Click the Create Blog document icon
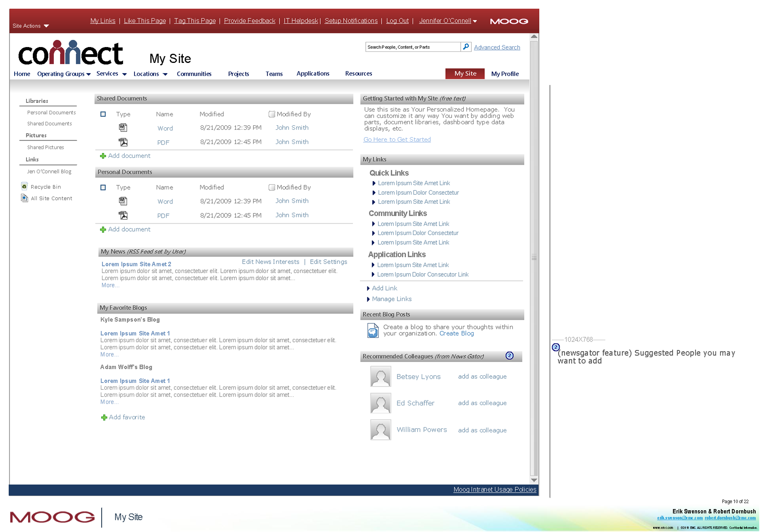 (372, 331)
